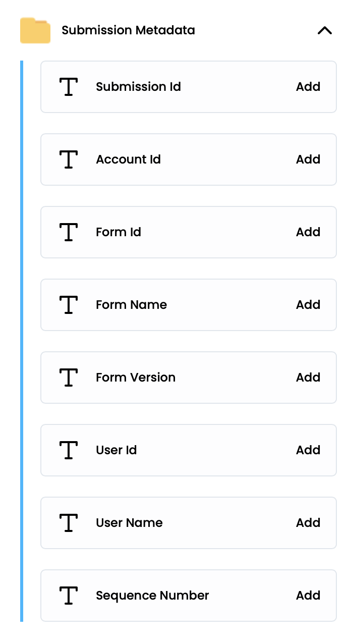Image resolution: width=349 pixels, height=644 pixels.
Task: Click the text icon beside Form Version
Action: tap(69, 378)
